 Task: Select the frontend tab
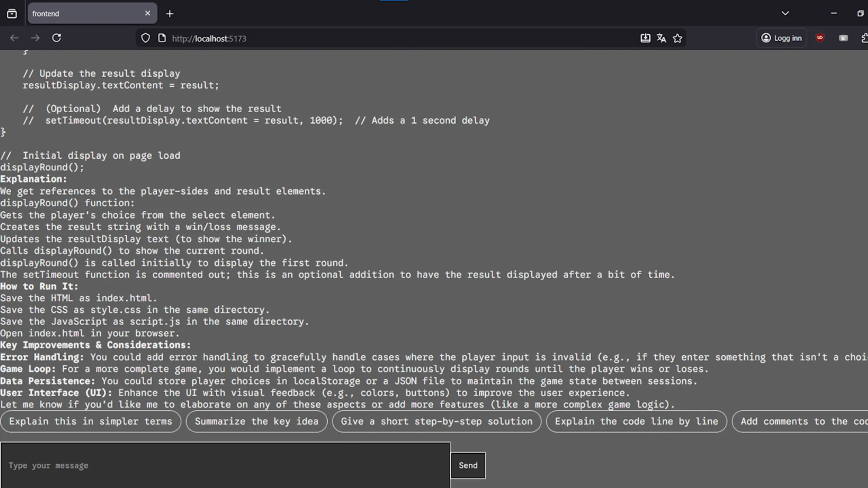click(82, 13)
